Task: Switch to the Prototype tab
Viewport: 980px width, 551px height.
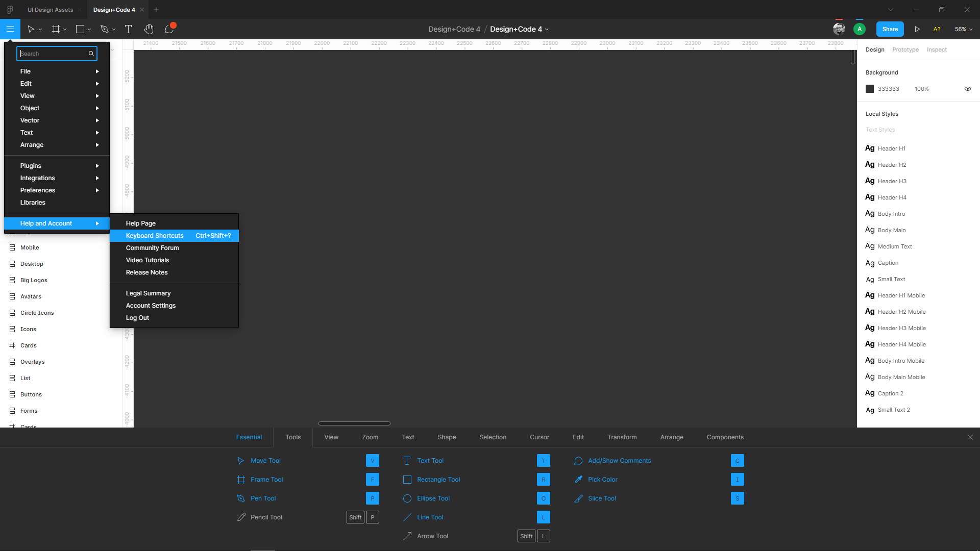Action: [x=905, y=49]
